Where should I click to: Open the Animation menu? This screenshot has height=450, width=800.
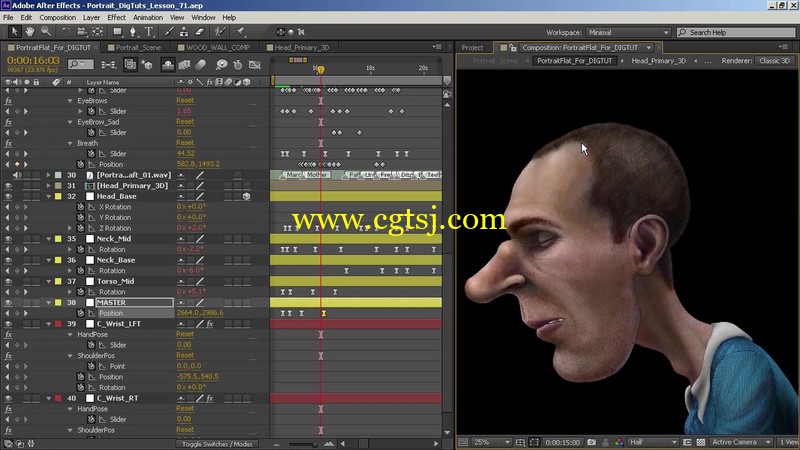(x=147, y=17)
